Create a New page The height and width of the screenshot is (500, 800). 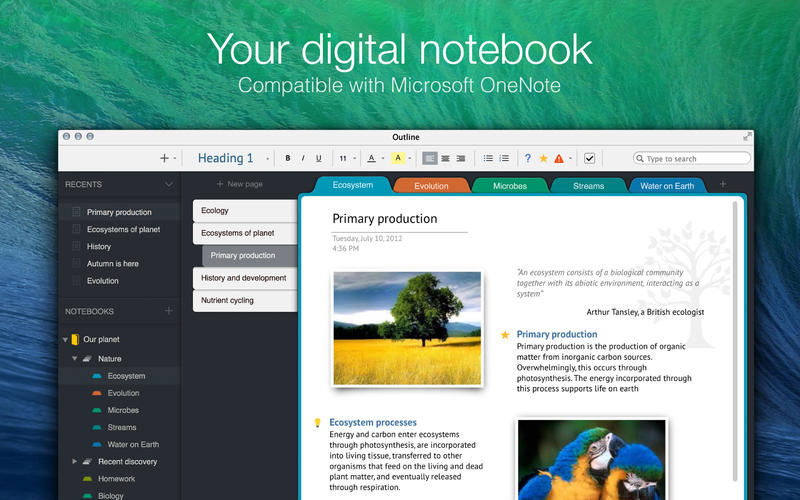tap(239, 184)
